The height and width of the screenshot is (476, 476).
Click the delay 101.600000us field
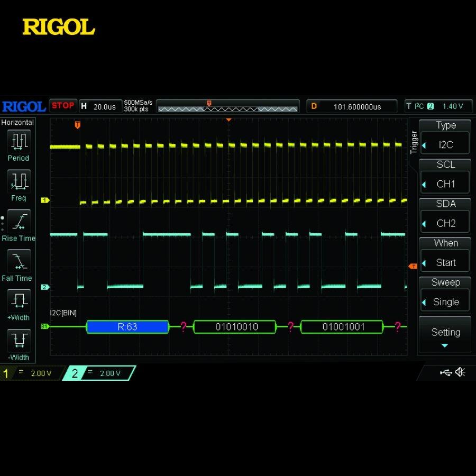coord(352,106)
